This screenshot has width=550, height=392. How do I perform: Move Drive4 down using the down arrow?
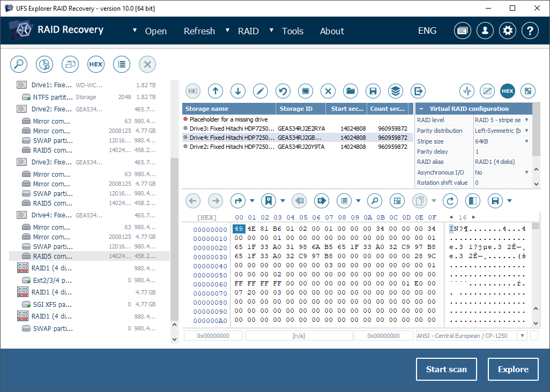[237, 91]
